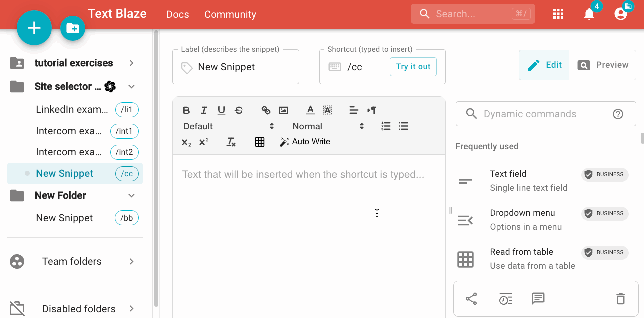644x318 pixels.
Task: Focus the Dynamic commands search field
Action: [x=546, y=114]
